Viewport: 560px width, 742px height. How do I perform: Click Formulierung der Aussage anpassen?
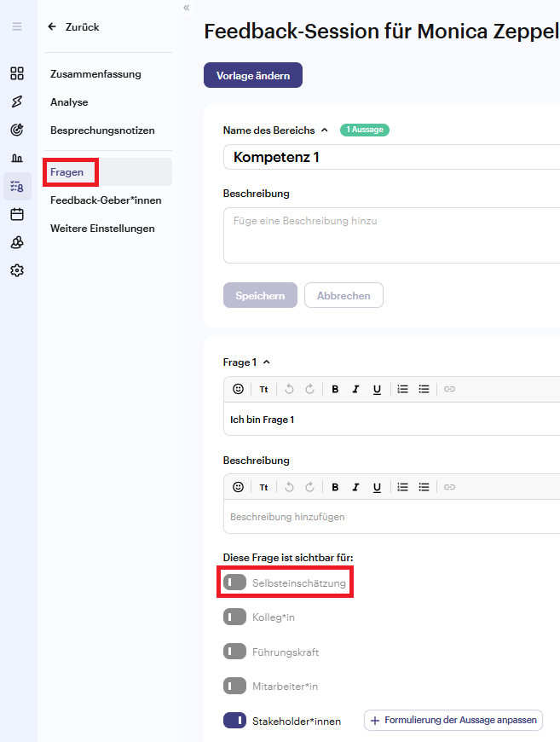click(x=453, y=720)
